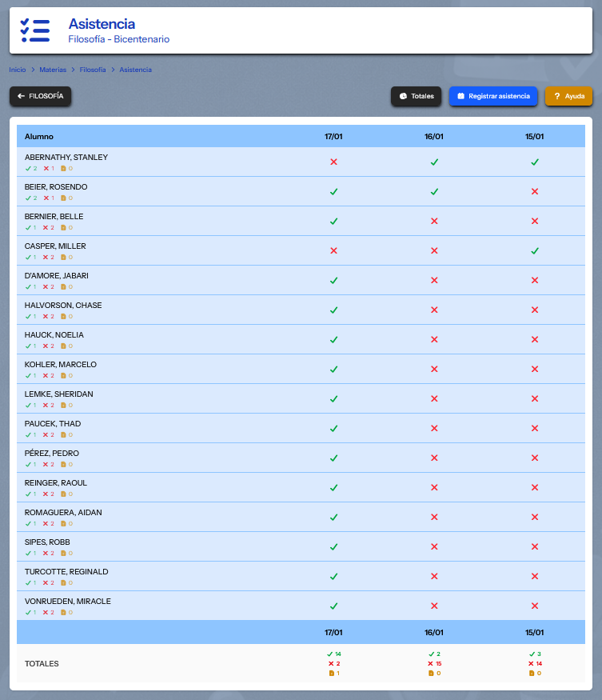Click the Alumno column header
The width and height of the screenshot is (602, 700).
39,137
